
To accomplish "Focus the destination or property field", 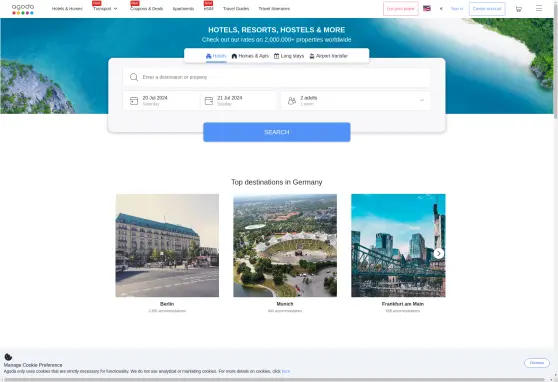I will [x=277, y=77].
